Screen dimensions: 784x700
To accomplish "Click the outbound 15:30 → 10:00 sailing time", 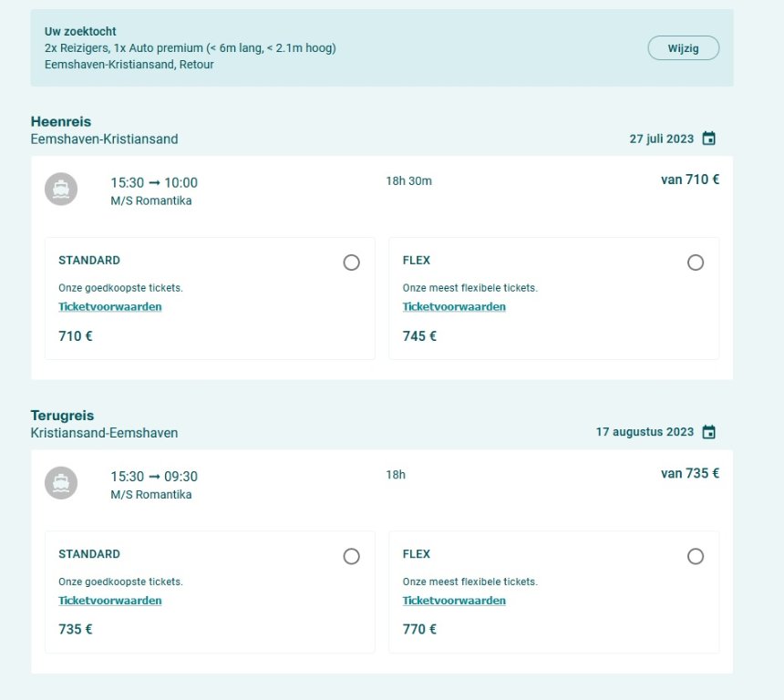I will 154,183.
